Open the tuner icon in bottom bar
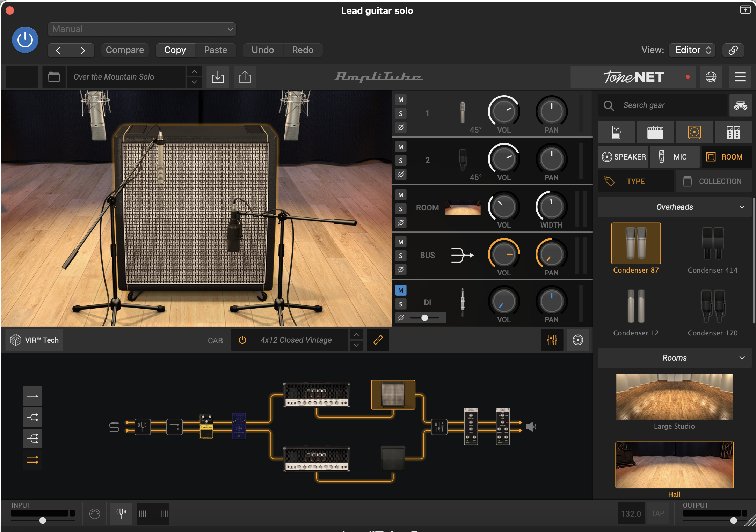The height and width of the screenshot is (532, 756). point(121,513)
